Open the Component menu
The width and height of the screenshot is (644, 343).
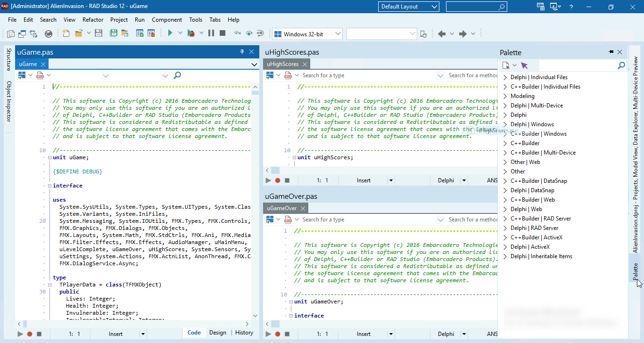click(x=167, y=20)
